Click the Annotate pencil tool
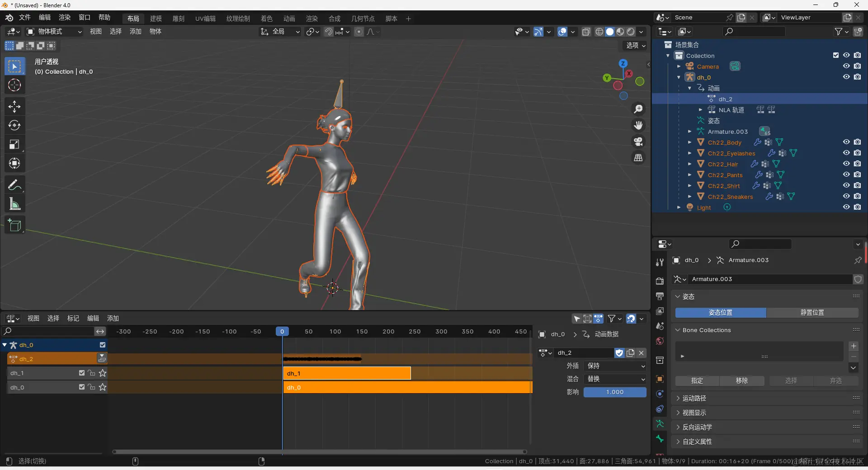Screen dimensions: 868x470 click(14, 185)
